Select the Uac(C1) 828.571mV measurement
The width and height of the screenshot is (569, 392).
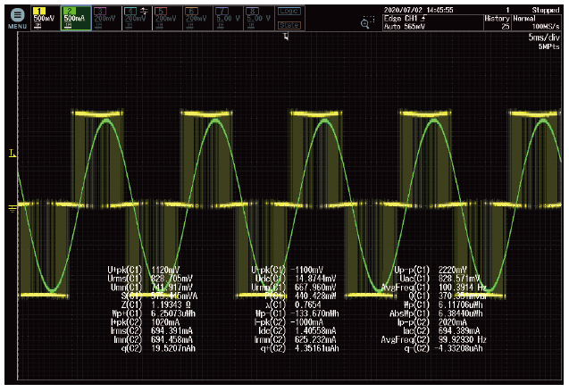[439, 279]
